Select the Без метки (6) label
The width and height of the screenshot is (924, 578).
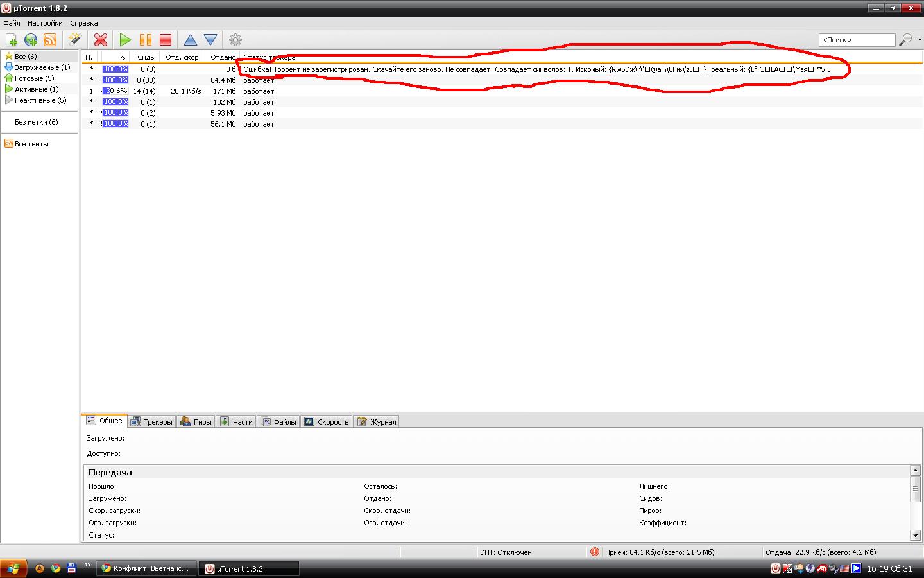37,122
